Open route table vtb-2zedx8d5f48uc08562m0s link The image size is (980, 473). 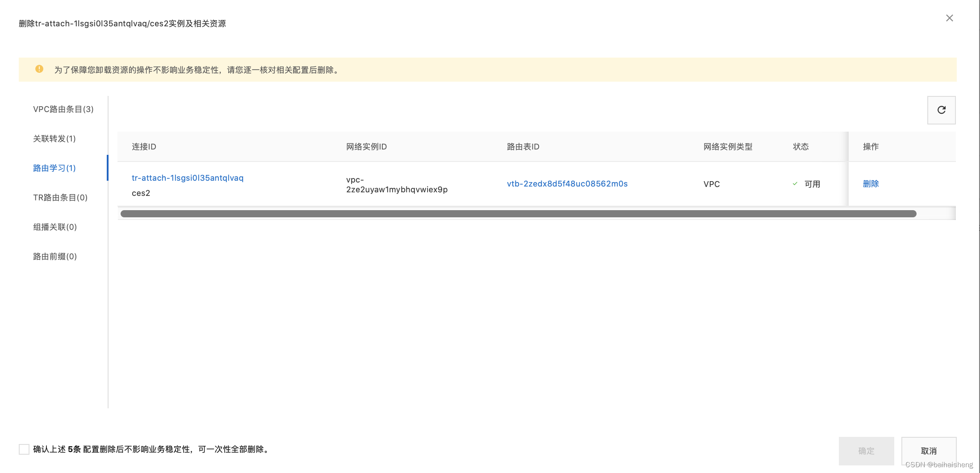click(567, 184)
